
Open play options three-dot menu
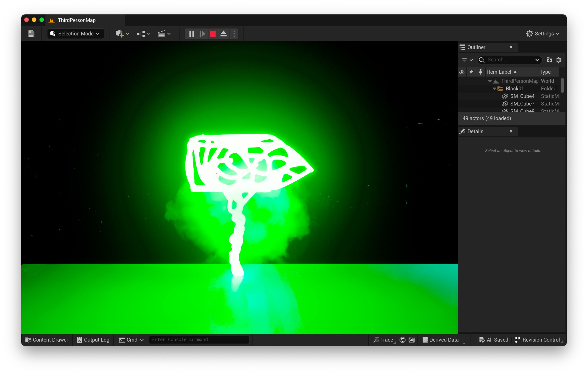(234, 34)
